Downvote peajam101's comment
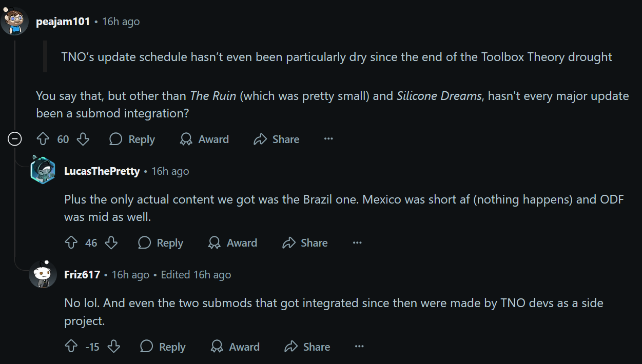This screenshot has height=364, width=642. tap(83, 139)
